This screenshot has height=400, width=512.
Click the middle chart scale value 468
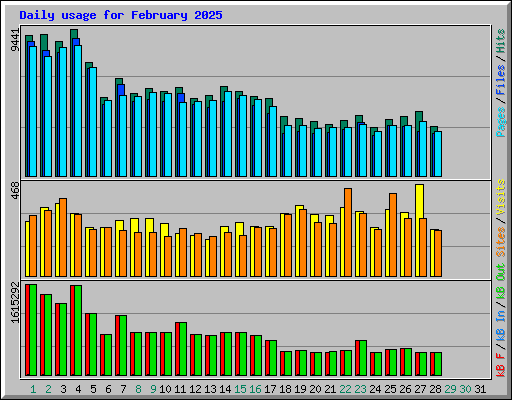tap(15, 191)
